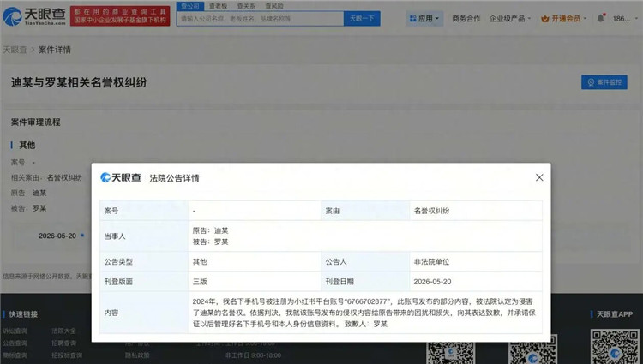Image resolution: width=643 pixels, height=364 pixels.
Task: Close the 法院公告详情 dialog
Action: [539, 177]
